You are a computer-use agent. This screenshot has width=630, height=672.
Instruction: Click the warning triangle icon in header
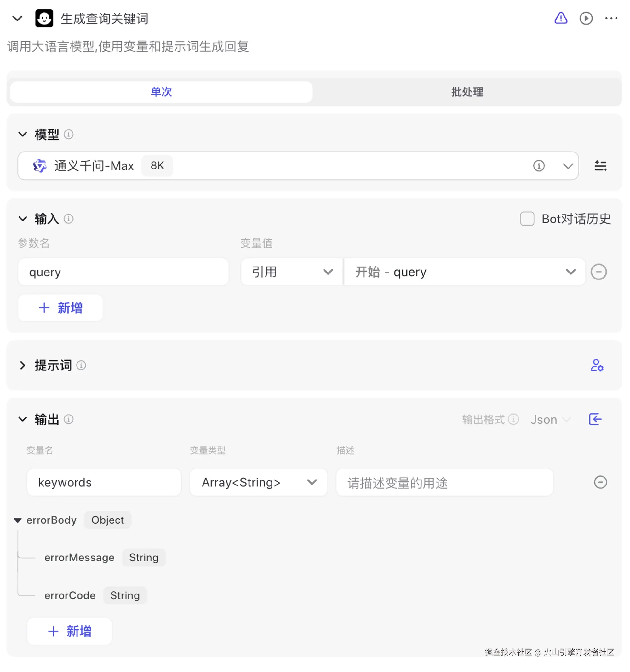tap(561, 18)
